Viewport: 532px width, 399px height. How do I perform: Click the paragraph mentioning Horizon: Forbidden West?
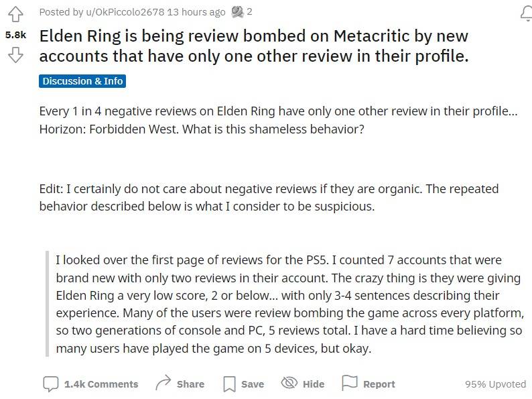point(278,119)
